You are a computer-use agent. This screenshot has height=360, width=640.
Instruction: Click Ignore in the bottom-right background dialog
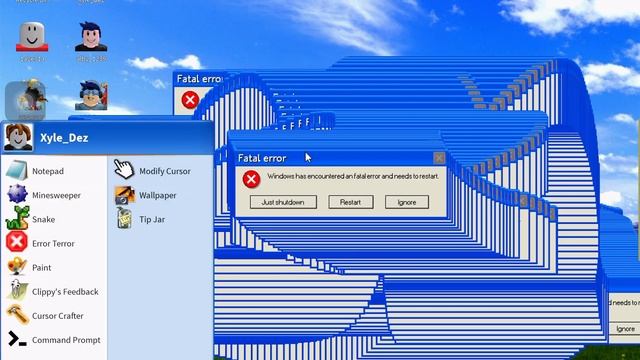click(x=625, y=329)
